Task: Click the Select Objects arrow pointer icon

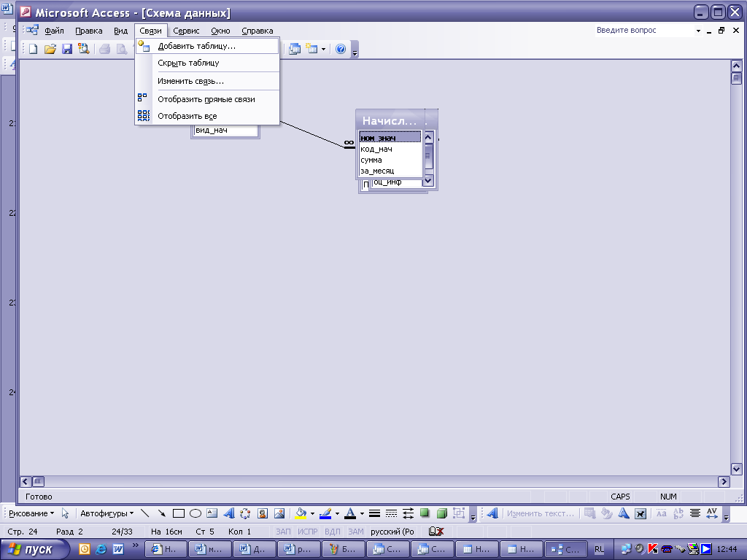Action: pyautogui.click(x=65, y=513)
